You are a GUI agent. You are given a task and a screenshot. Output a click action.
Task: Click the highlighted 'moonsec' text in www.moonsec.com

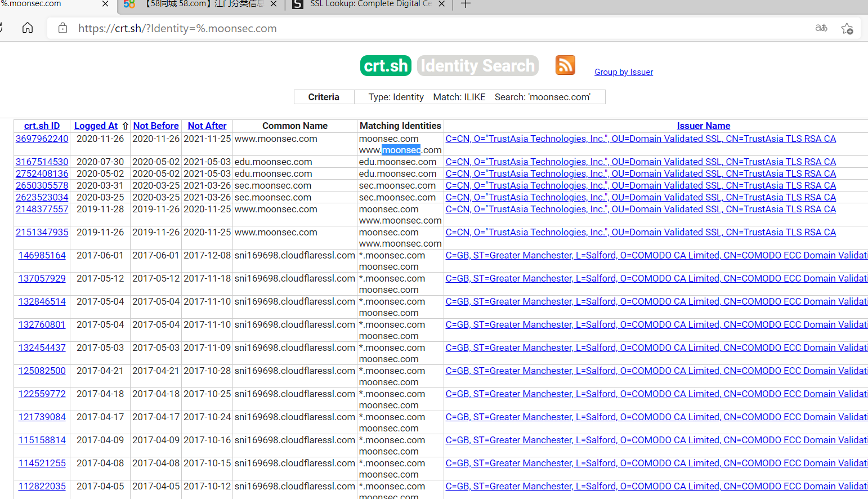[401, 150]
